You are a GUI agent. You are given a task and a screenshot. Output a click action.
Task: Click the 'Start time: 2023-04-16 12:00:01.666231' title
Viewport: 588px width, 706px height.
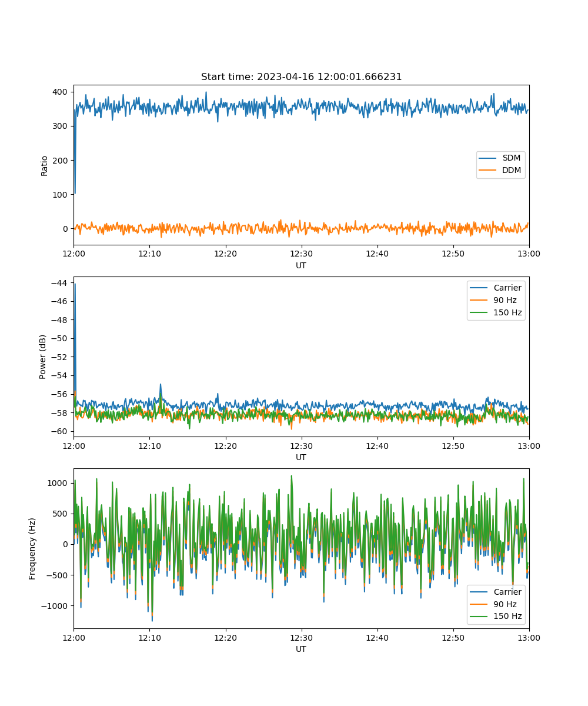point(301,77)
